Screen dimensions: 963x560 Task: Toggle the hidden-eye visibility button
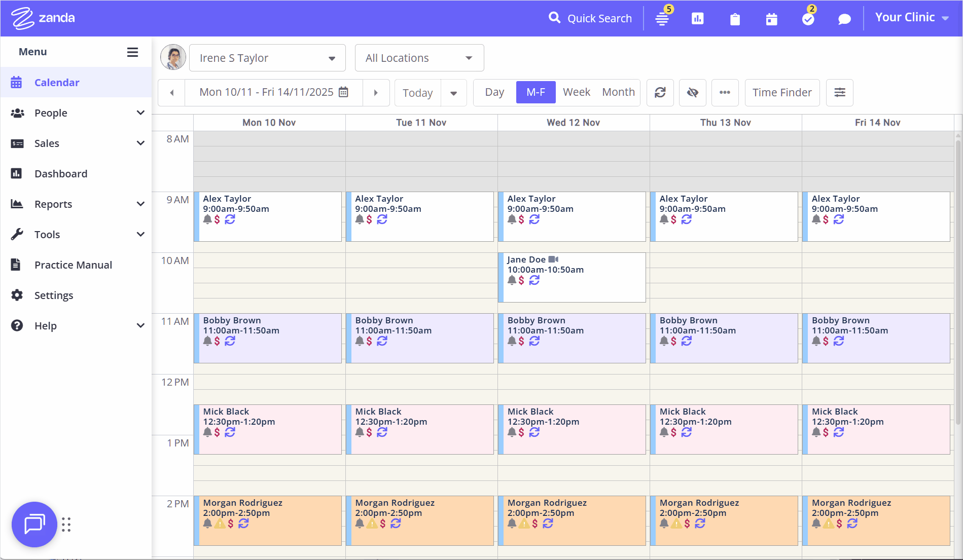point(692,92)
